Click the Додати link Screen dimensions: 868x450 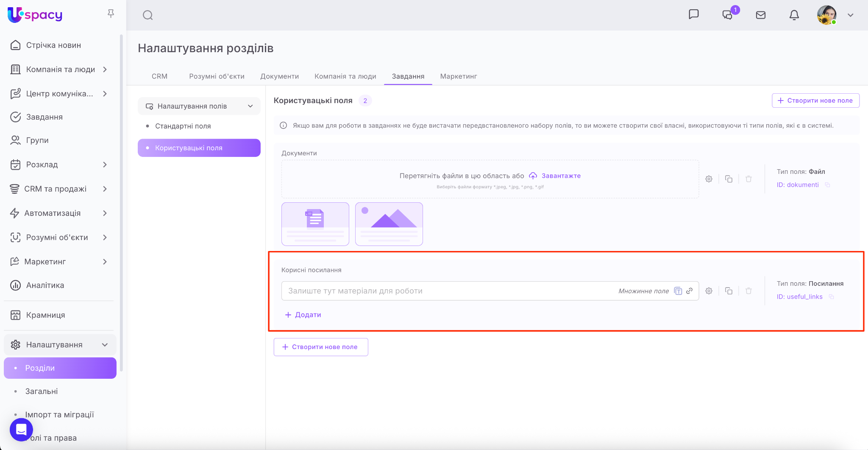pos(303,315)
